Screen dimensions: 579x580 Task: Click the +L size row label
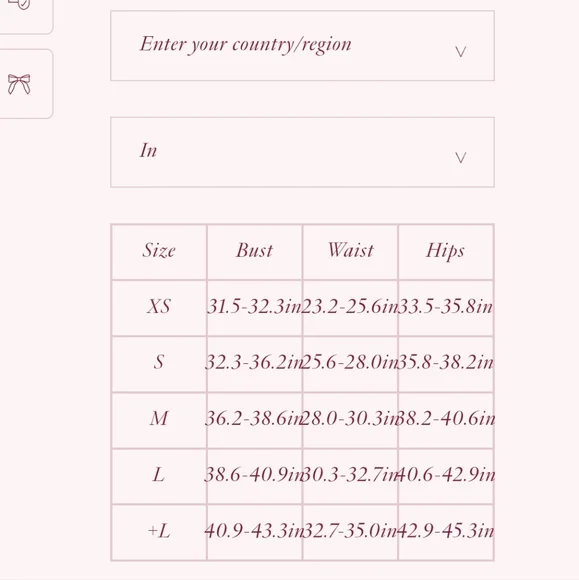click(159, 531)
